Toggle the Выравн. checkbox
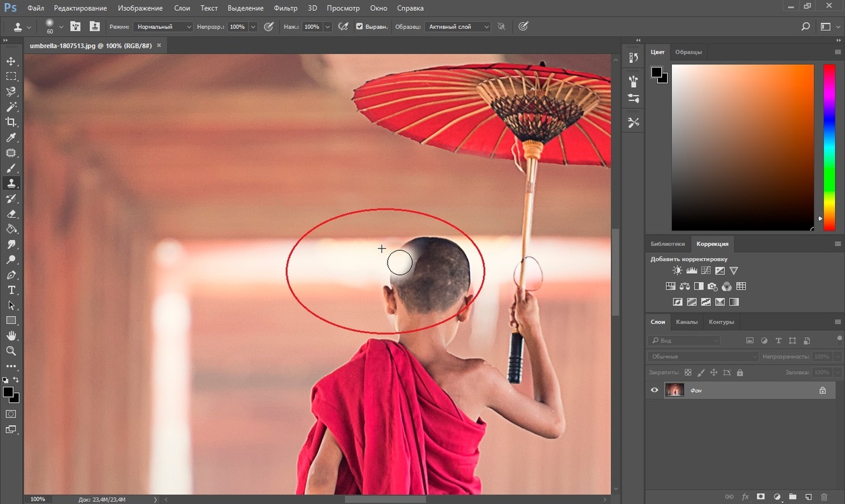Image resolution: width=845 pixels, height=504 pixels. tap(359, 27)
